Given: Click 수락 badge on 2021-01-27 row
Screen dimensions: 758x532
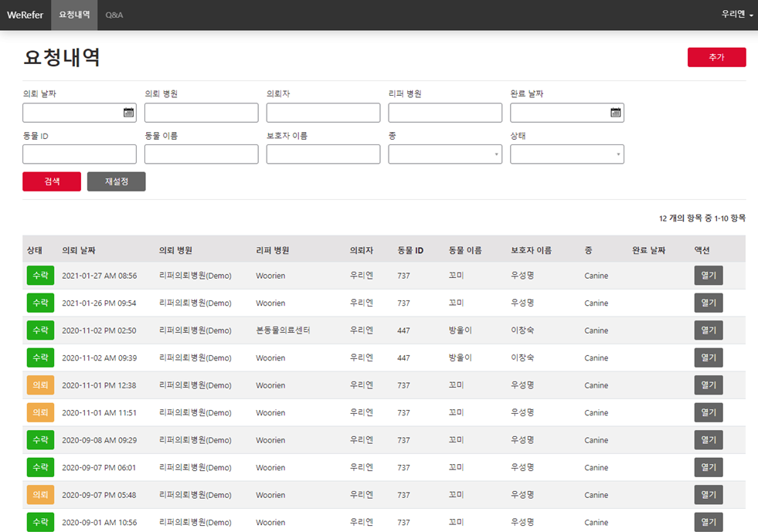Looking at the screenshot, I should coord(40,276).
